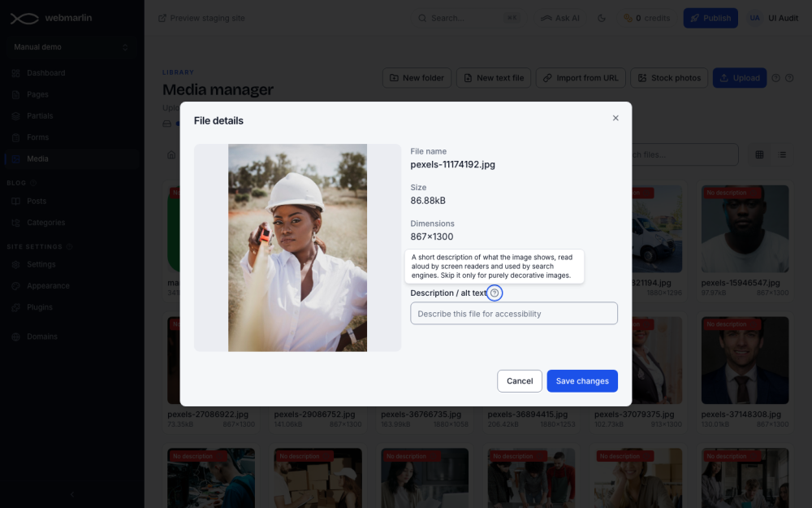Select Media in the sidebar

71,158
